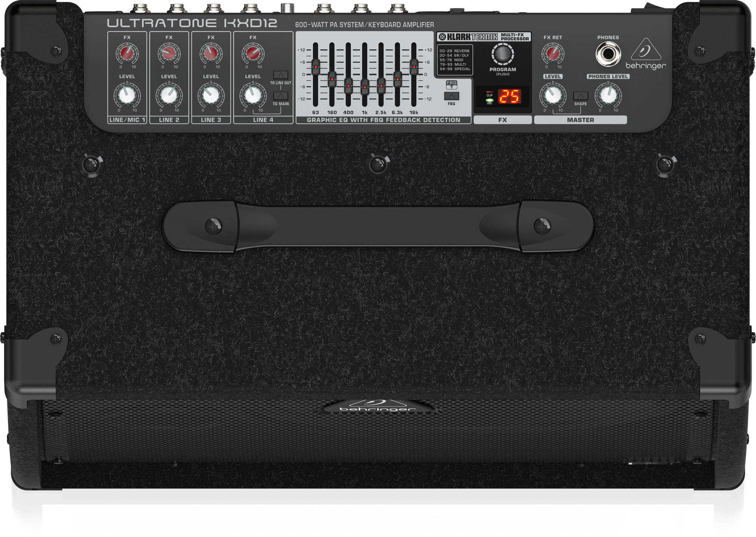The height and width of the screenshot is (537, 756).
Task: Click the LINE 2 LEVEL knob
Action: (x=169, y=95)
